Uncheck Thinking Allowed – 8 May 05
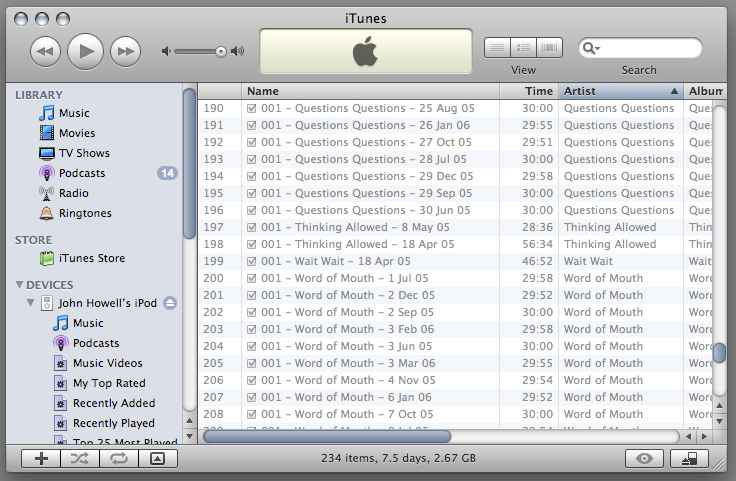The width and height of the screenshot is (736, 481). pyautogui.click(x=252, y=228)
